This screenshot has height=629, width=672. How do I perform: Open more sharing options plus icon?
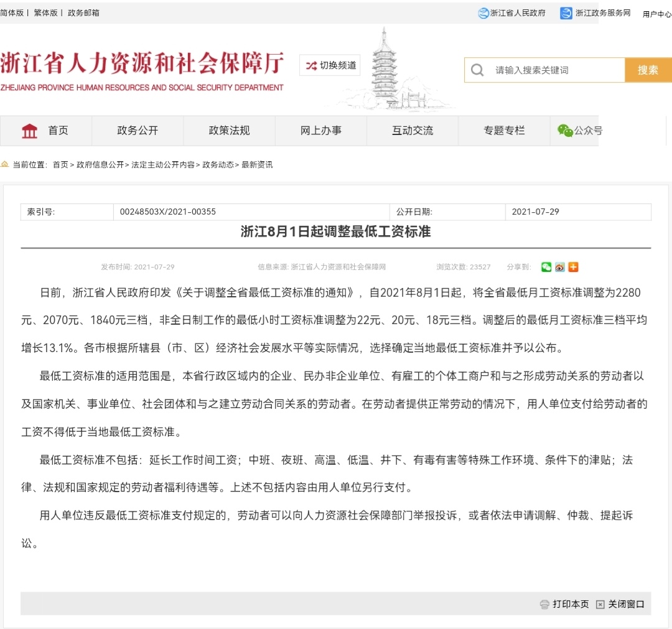point(574,267)
